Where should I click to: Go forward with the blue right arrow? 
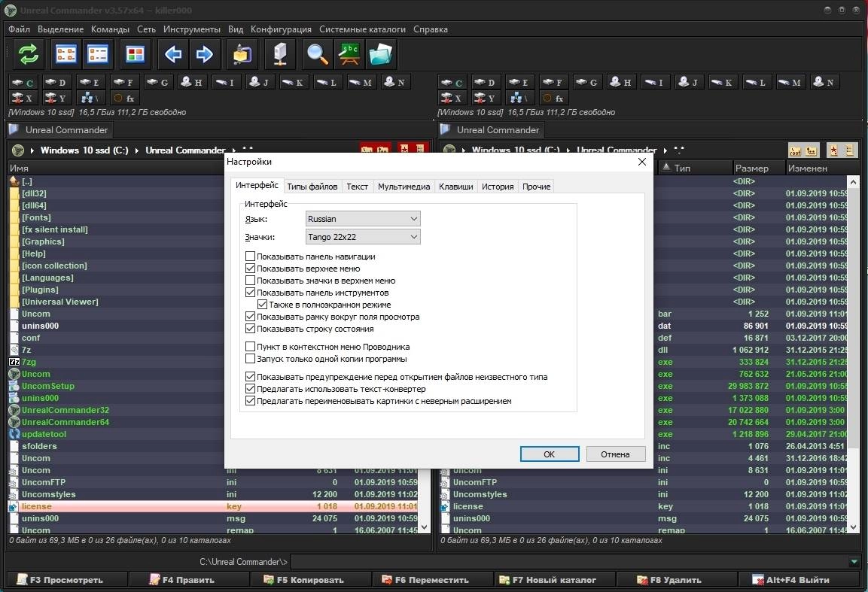205,54
